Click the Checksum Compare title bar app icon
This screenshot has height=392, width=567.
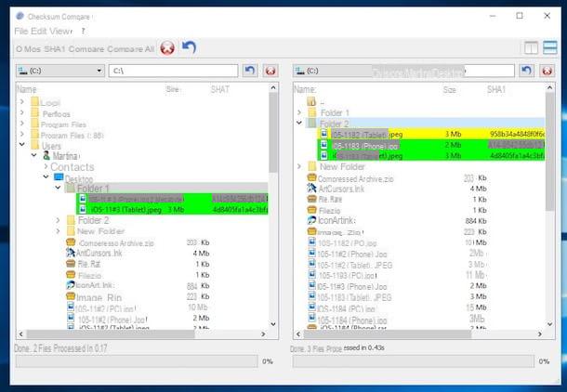point(20,16)
